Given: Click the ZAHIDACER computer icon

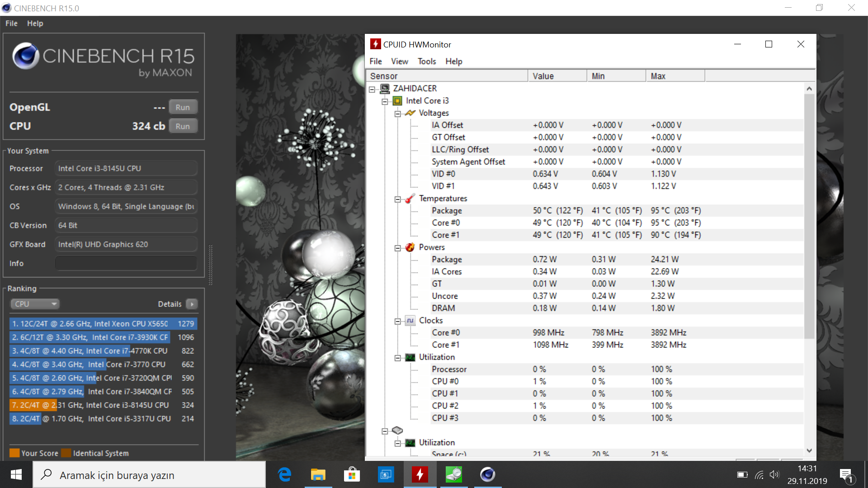Looking at the screenshot, I should pos(385,89).
